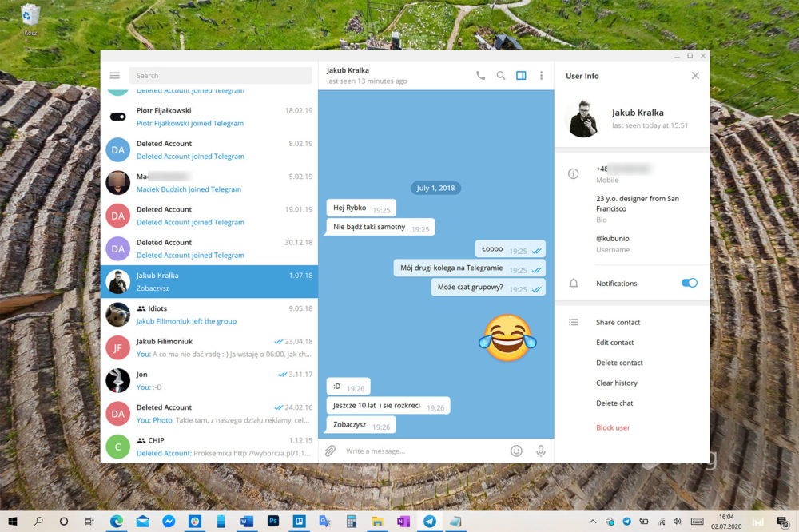Open the Jon chat
This screenshot has width=799, height=532.
click(209, 381)
